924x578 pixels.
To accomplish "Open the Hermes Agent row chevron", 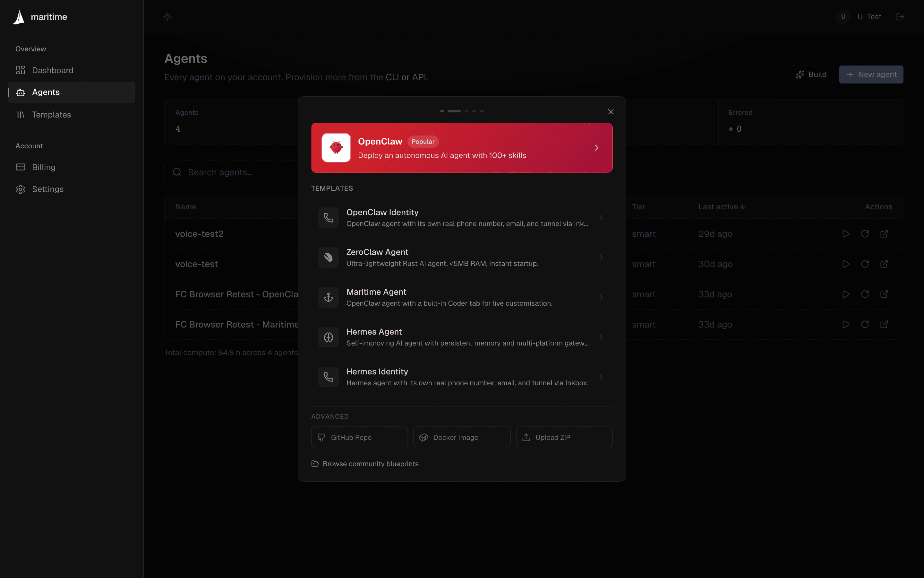I will [x=601, y=337].
